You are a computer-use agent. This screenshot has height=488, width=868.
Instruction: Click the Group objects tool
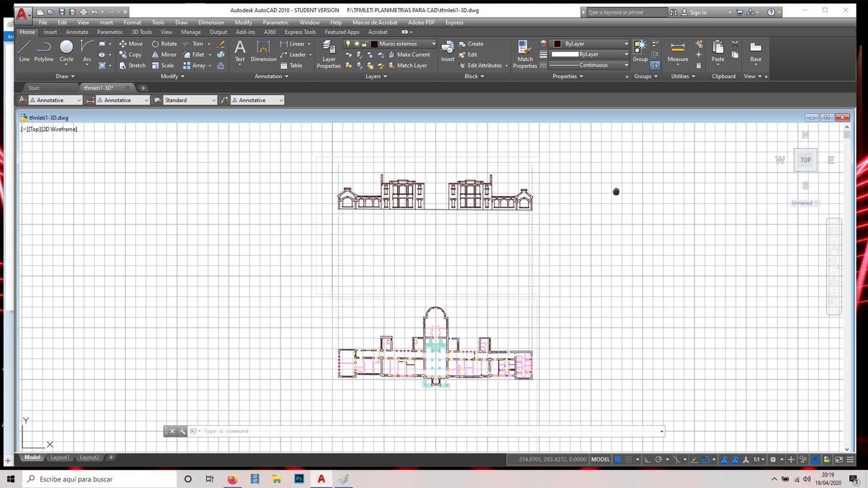point(640,51)
